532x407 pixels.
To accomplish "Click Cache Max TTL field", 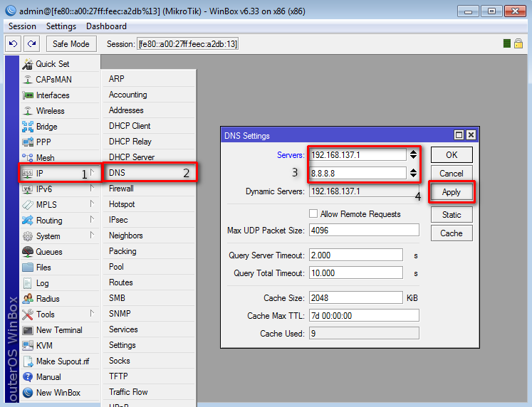I will tap(364, 315).
